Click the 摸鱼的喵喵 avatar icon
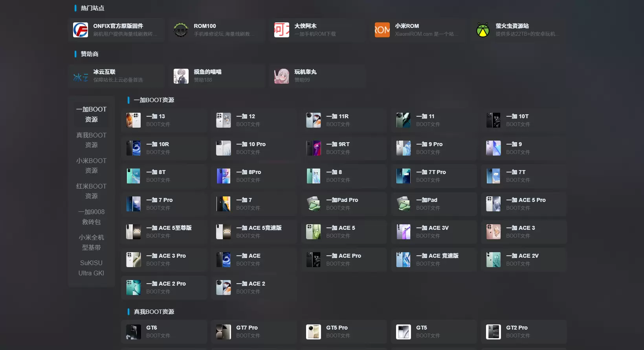 coord(181,76)
